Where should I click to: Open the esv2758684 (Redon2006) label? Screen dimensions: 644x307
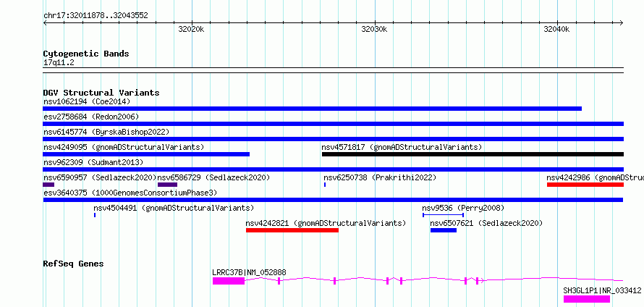(91, 117)
